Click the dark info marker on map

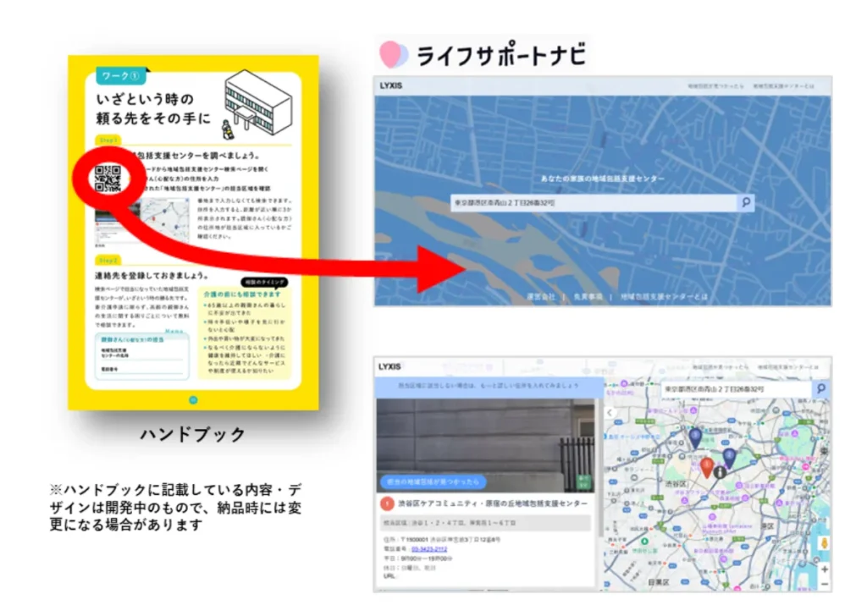tap(719, 472)
